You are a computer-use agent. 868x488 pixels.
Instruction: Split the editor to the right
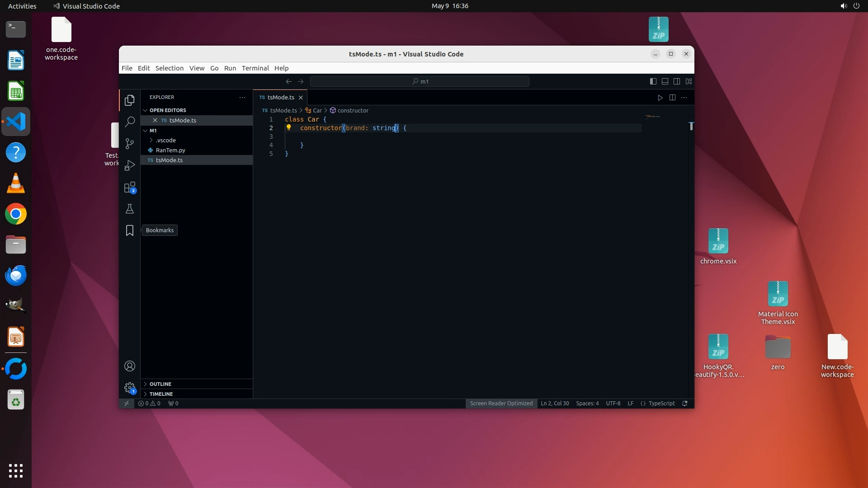(x=672, y=98)
